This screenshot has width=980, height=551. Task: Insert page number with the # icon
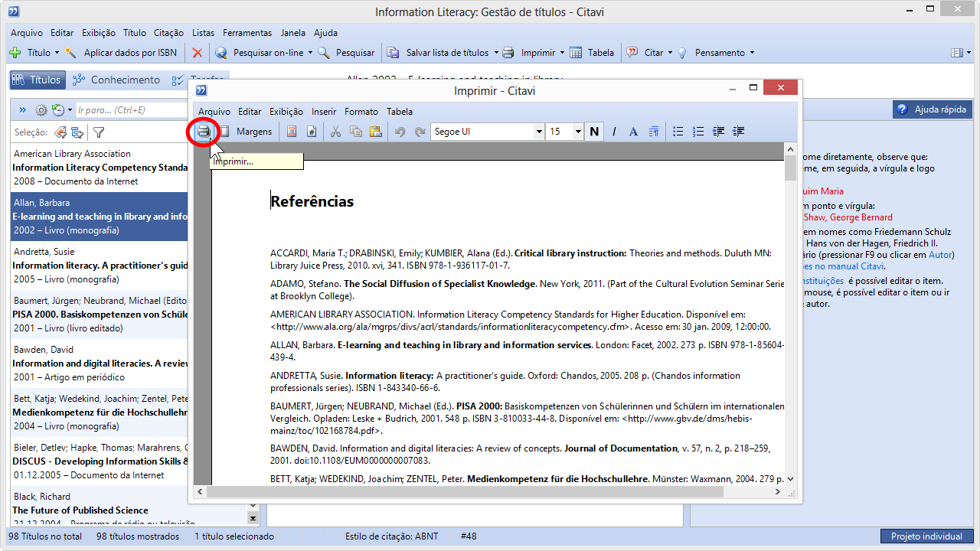[x=312, y=132]
